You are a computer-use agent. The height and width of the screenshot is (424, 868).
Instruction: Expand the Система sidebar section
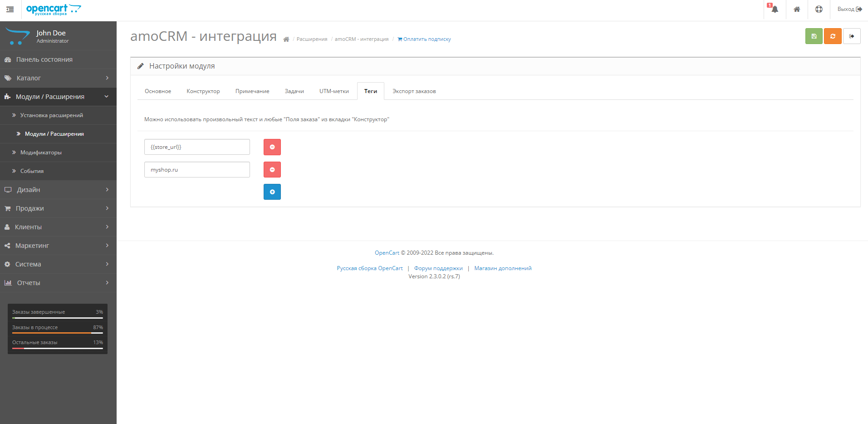tap(28, 264)
